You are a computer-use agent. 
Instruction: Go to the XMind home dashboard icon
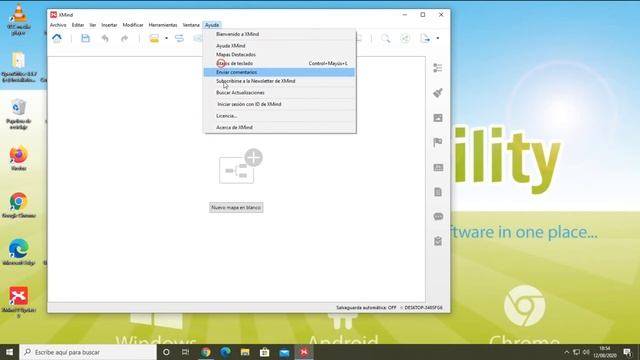click(x=57, y=38)
